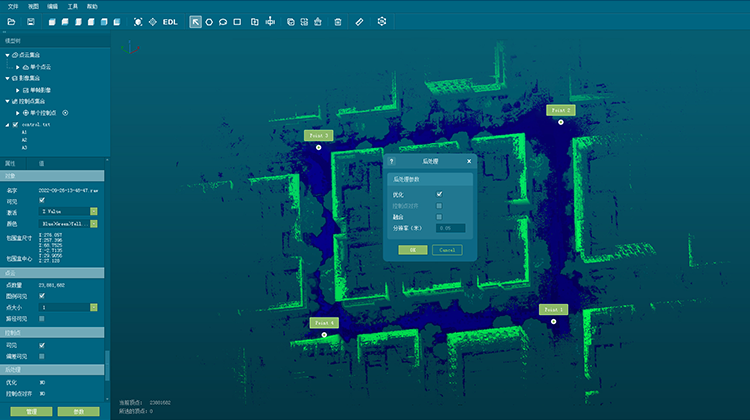Open the Blue/Green/Yellow color ramp selector

pos(93,224)
